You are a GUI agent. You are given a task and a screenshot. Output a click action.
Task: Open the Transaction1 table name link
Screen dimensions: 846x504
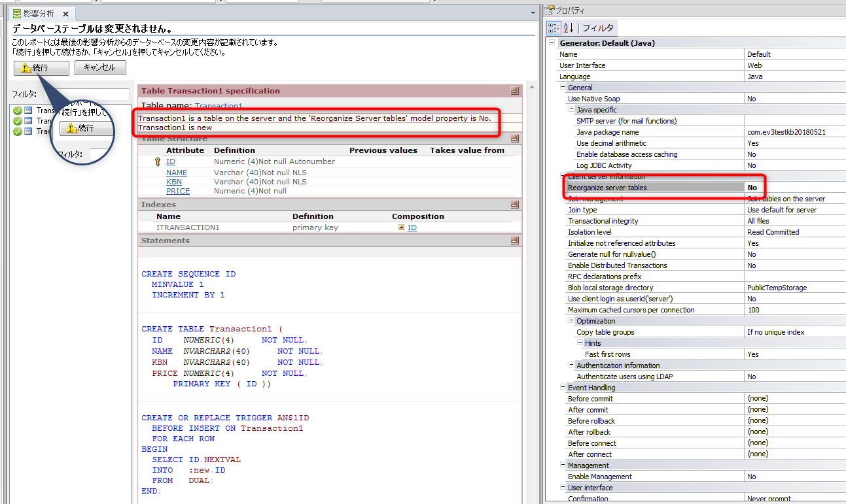(x=219, y=105)
